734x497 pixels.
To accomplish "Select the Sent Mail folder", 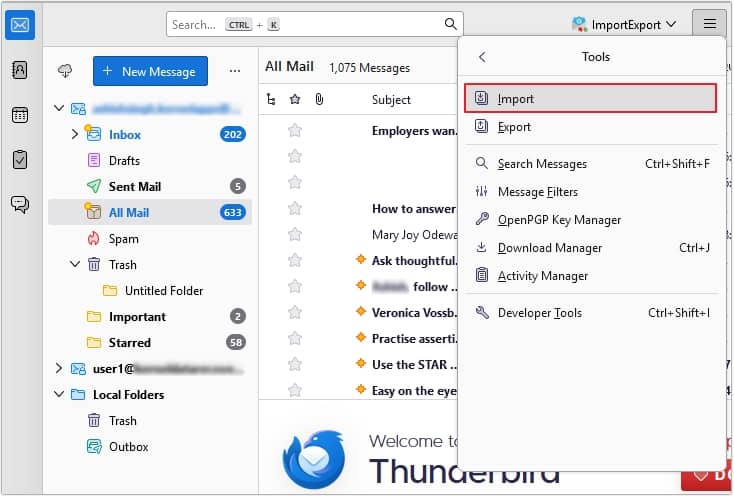I will point(150,186).
